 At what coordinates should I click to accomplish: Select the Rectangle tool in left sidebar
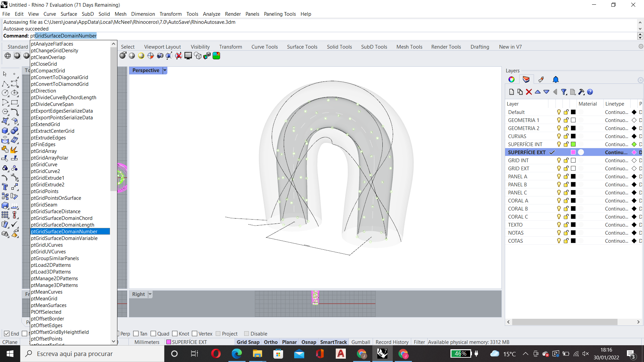(x=15, y=102)
